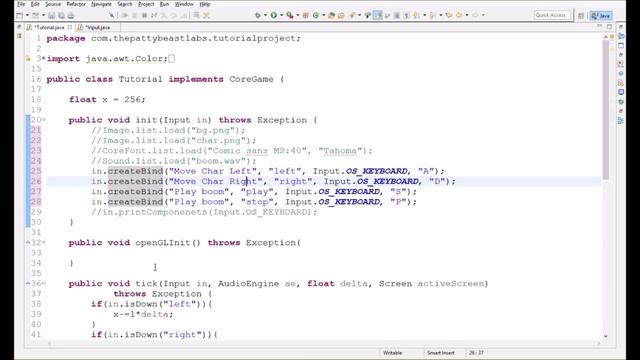Image resolution: width=640 pixels, height=360 pixels.
Task: Open the Window menu
Action: pos(184,4)
